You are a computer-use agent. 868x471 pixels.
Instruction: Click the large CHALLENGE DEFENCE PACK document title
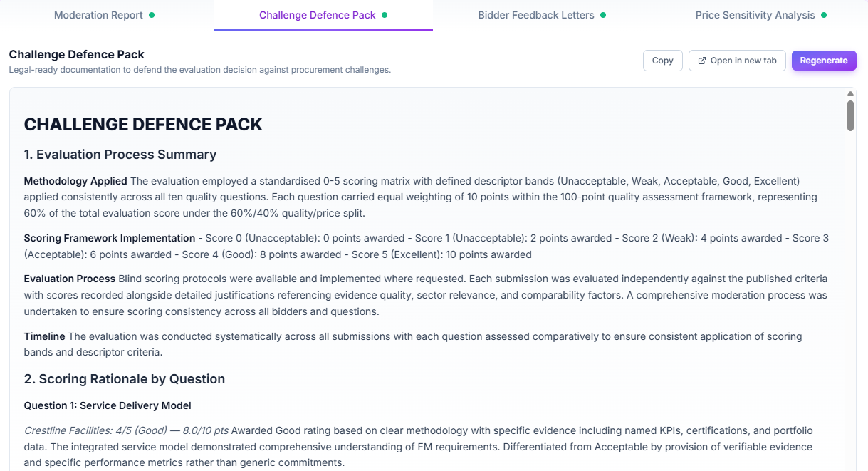[x=143, y=125]
